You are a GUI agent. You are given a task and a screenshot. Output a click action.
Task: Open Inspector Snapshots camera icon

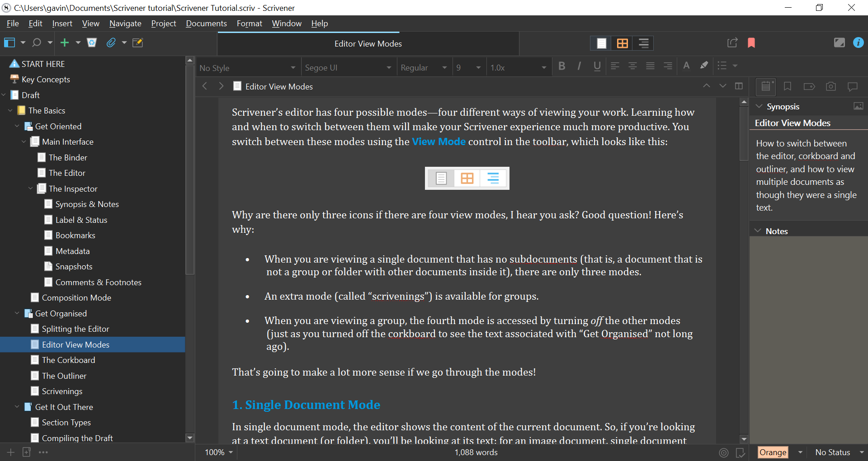click(831, 86)
